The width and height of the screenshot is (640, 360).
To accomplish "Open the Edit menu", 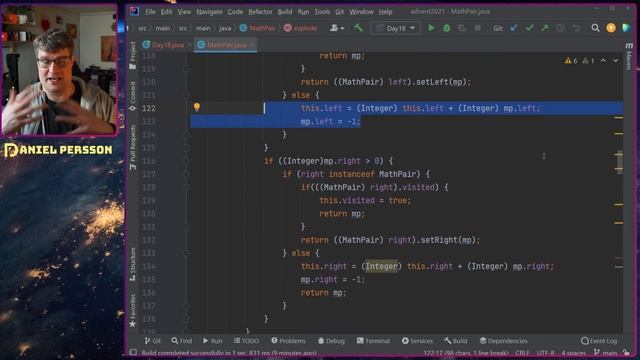I will [x=166, y=11].
